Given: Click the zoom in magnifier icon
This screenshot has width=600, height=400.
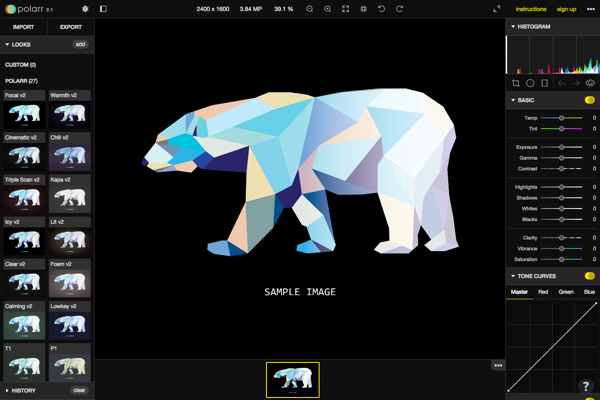Looking at the screenshot, I should point(328,9).
